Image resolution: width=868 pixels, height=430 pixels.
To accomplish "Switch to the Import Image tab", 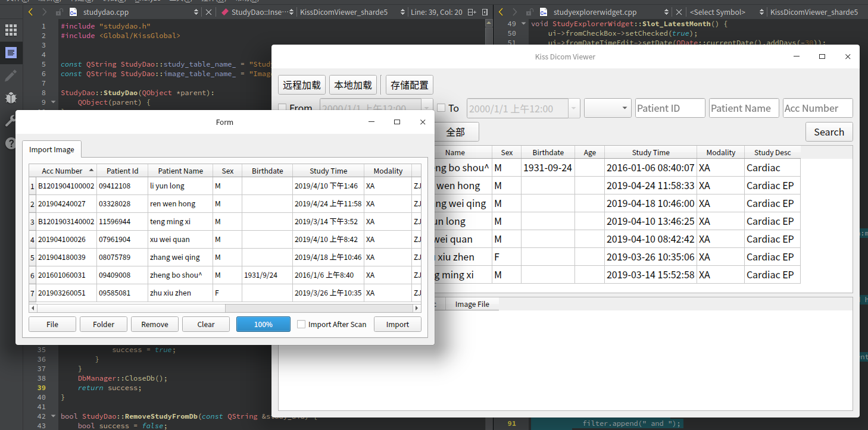I will 51,149.
